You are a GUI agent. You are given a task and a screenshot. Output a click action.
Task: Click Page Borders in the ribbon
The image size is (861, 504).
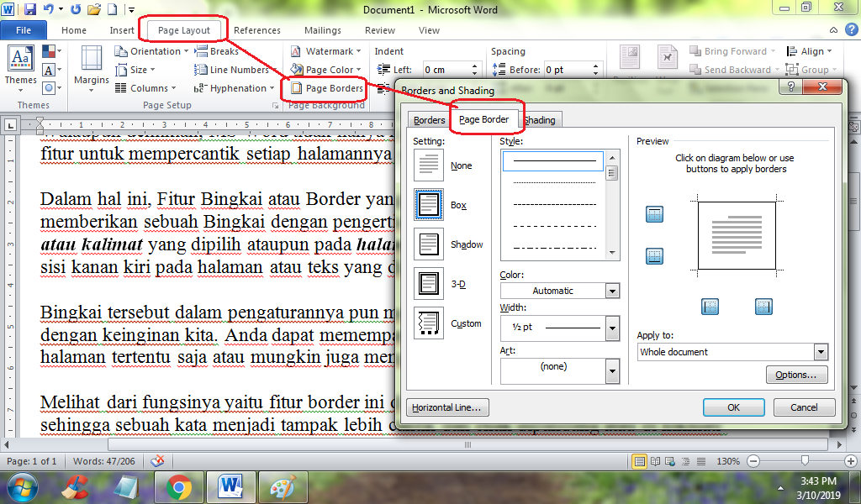(327, 87)
